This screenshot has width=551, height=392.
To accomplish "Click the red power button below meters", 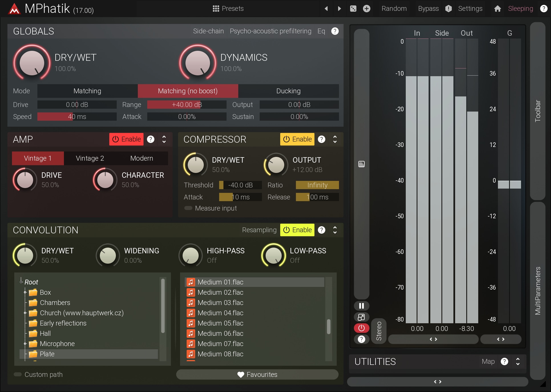I will click(x=361, y=328).
